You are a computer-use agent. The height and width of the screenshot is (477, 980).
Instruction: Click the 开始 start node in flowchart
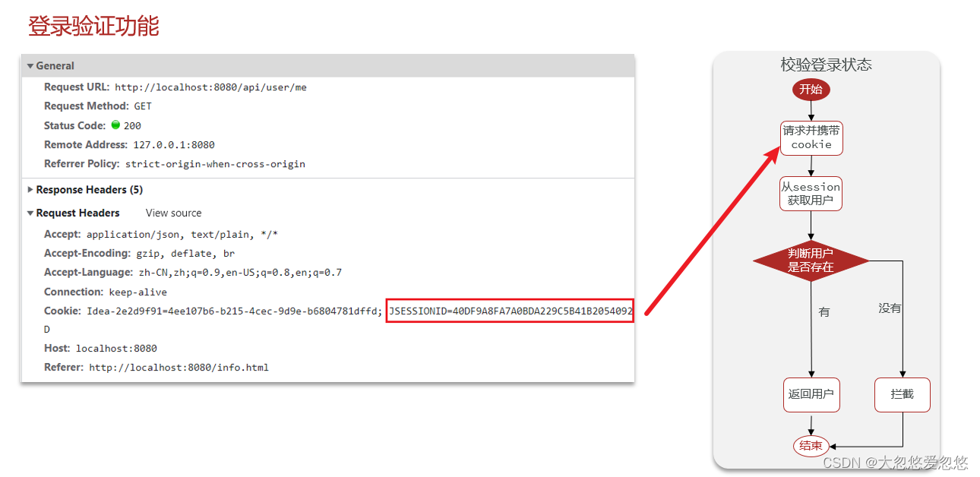(x=811, y=90)
